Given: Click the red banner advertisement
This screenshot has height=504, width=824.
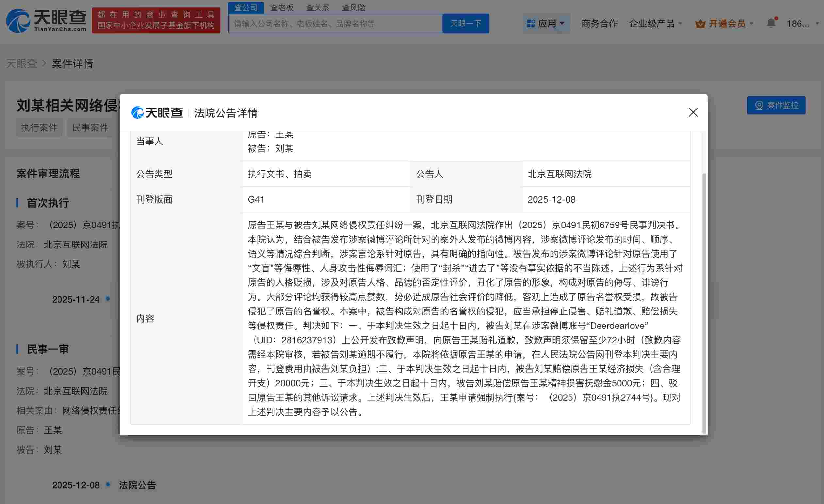Looking at the screenshot, I should coord(156,20).
